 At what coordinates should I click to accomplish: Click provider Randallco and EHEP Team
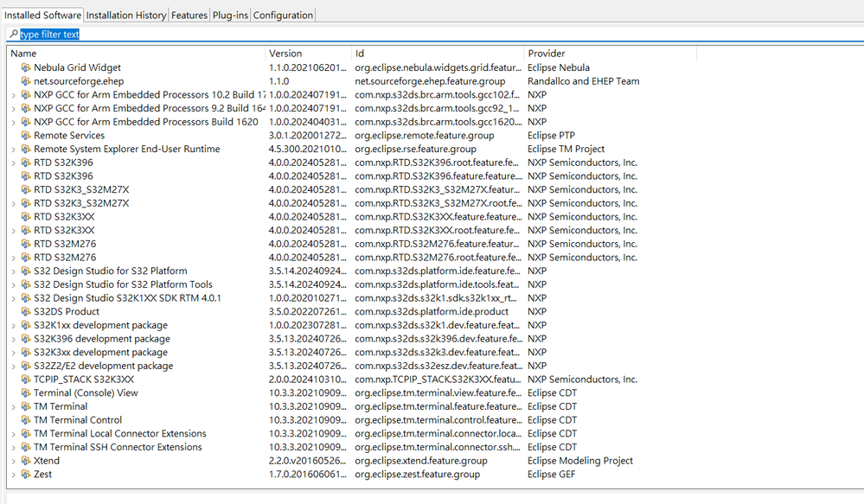click(x=584, y=81)
